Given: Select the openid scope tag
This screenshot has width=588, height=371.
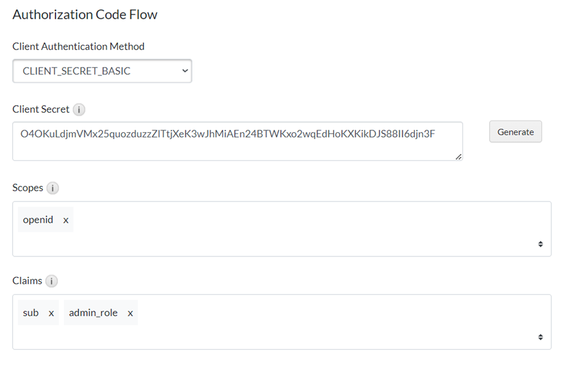Looking at the screenshot, I should click(38, 220).
